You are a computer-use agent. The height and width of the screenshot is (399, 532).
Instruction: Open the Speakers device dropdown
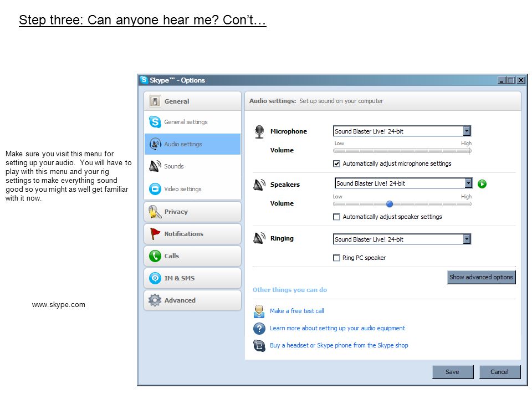(468, 183)
